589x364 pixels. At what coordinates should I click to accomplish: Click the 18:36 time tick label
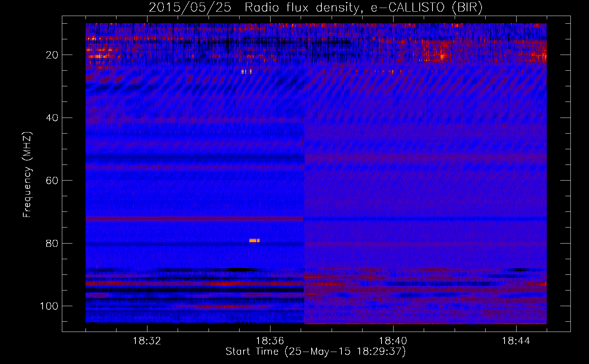click(270, 341)
